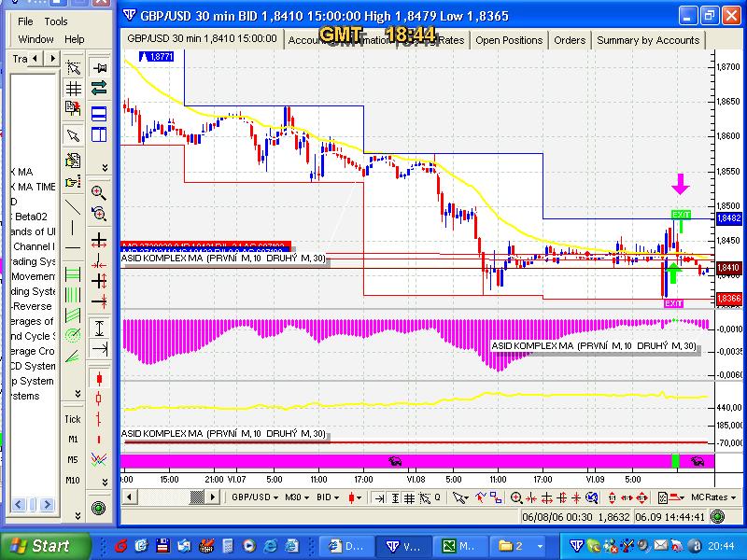The width and height of the screenshot is (747, 560).
Task: Click the shift chart to end arrow icon
Action: [x=99, y=349]
